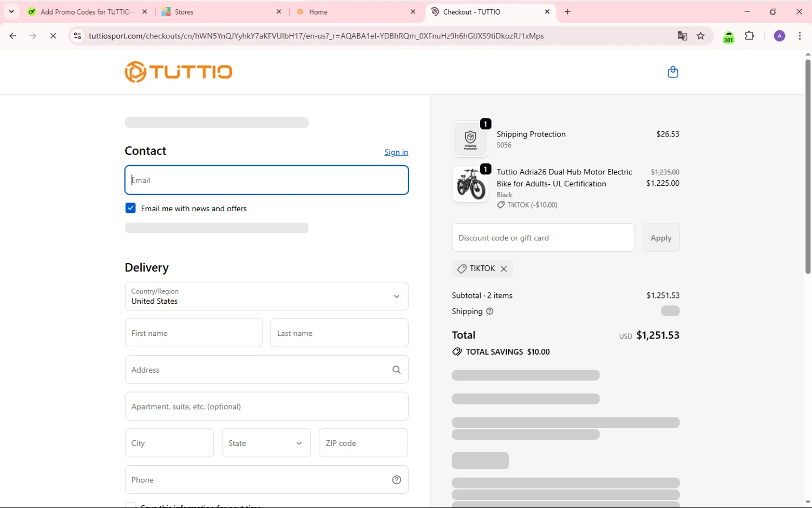This screenshot has height=508, width=812.
Task: Open the Shipping help question icon
Action: click(x=490, y=311)
